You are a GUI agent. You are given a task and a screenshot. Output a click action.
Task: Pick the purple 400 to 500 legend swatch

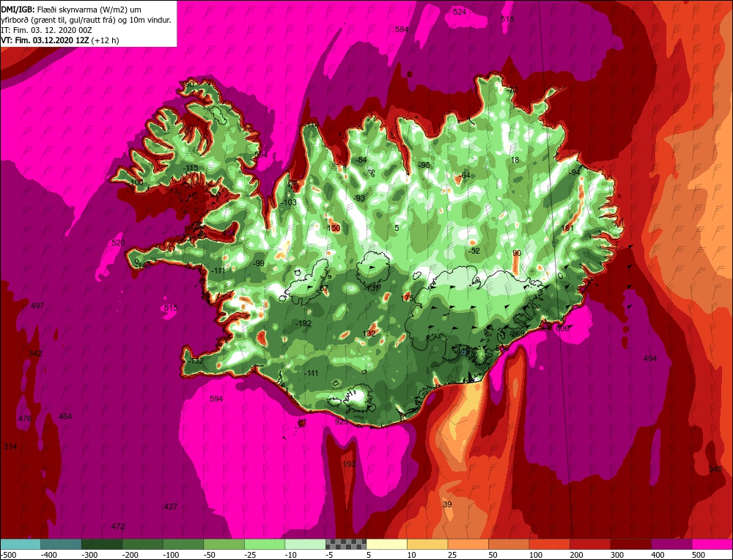point(671,544)
